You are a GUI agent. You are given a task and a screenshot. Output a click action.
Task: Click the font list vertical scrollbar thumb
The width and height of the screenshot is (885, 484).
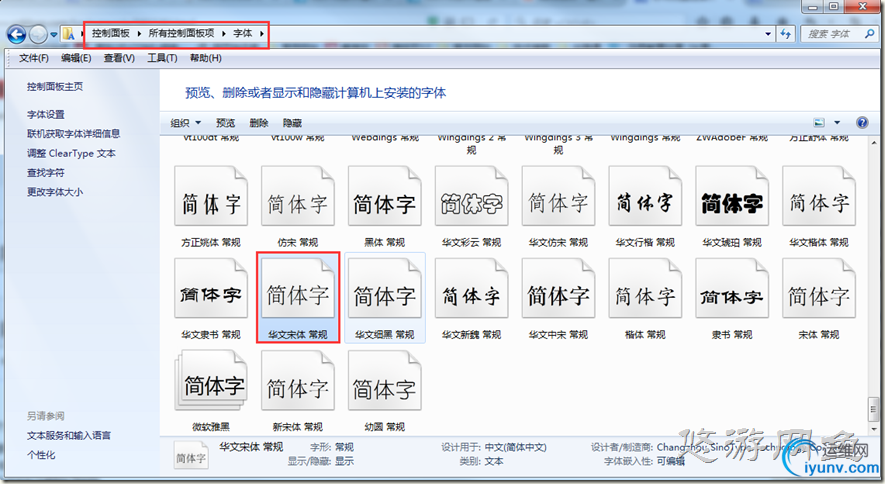pos(873,409)
